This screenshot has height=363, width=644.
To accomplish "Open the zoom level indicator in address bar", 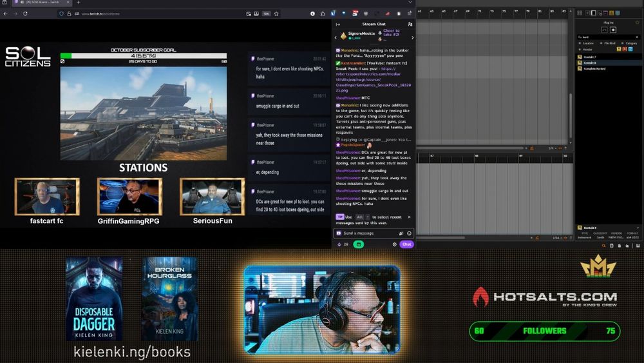I will pos(267,14).
